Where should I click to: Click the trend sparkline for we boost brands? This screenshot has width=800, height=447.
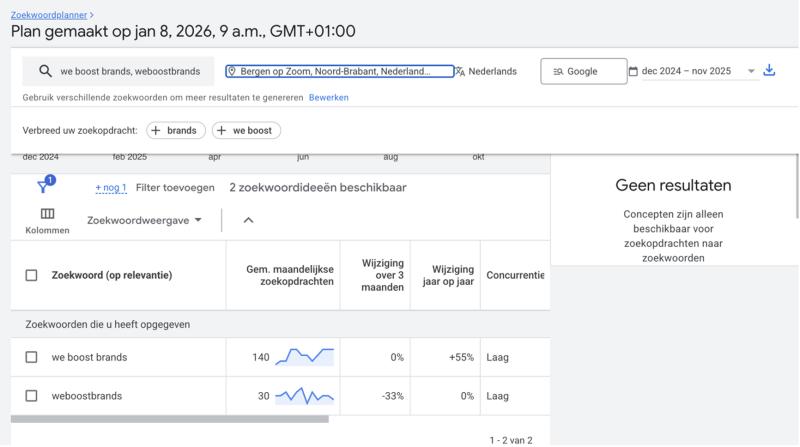(305, 357)
